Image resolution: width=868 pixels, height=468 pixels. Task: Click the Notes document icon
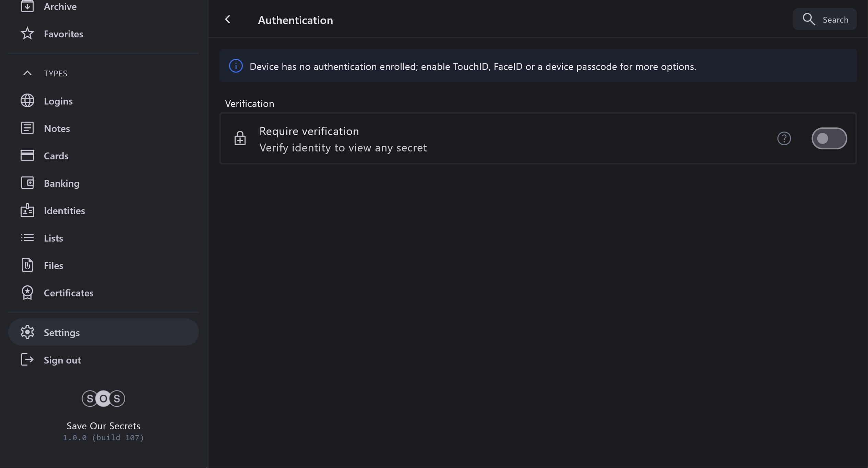pyautogui.click(x=27, y=128)
